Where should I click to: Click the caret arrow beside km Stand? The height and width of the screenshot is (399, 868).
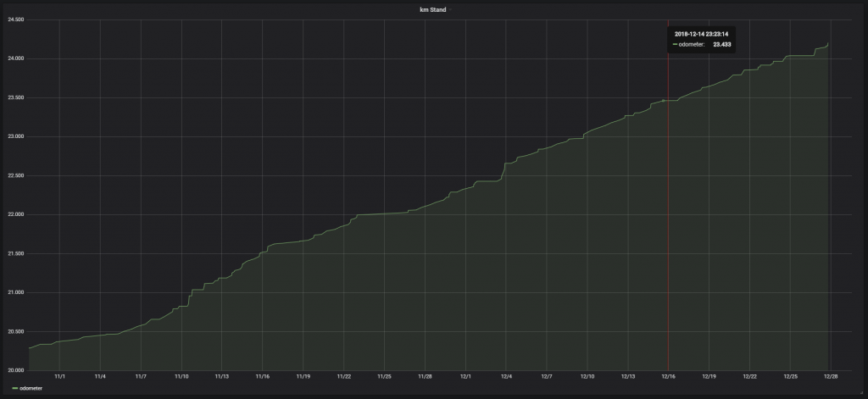coord(450,9)
